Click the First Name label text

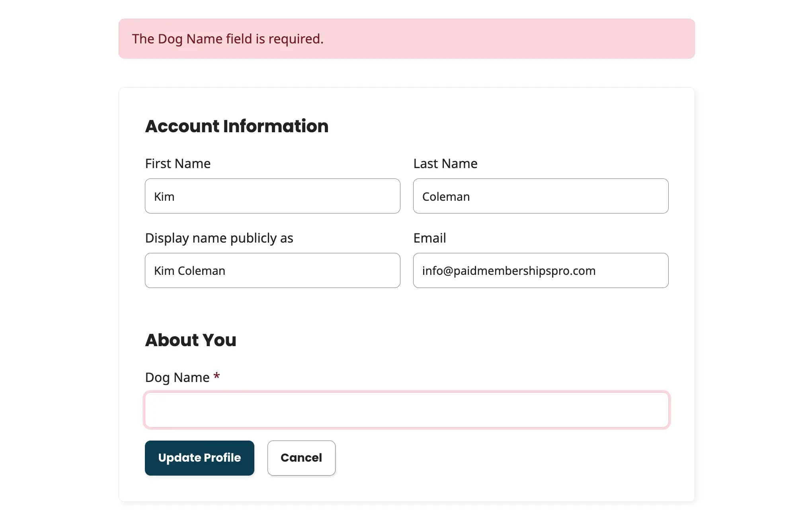(x=178, y=163)
